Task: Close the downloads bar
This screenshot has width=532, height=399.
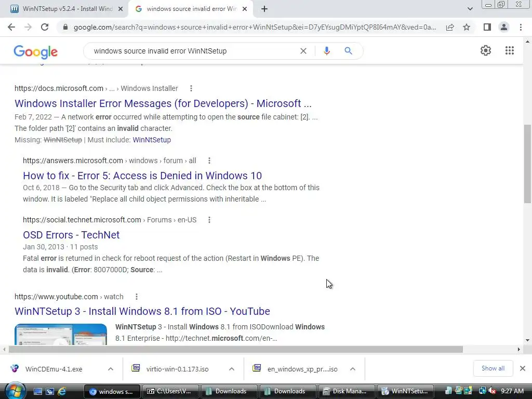Action: pos(523,368)
